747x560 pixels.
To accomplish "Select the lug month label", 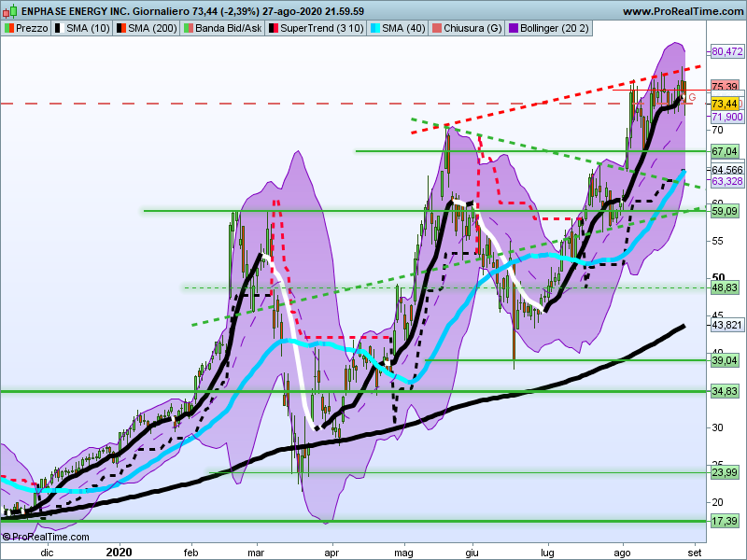I will coord(547,553).
